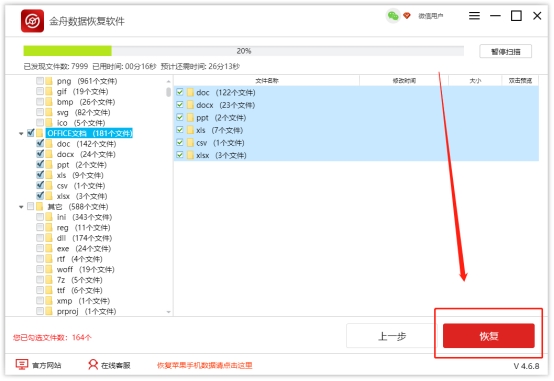Viewport: 554px width, 381px height.
Task: Uncheck xlsx (3个文件) in the right list
Action: click(x=180, y=155)
